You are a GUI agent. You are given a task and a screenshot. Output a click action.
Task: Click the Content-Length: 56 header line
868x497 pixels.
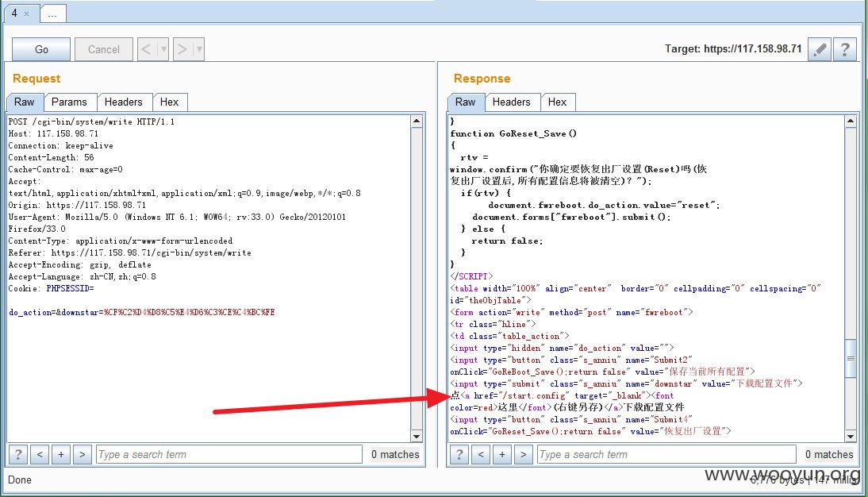52,157
